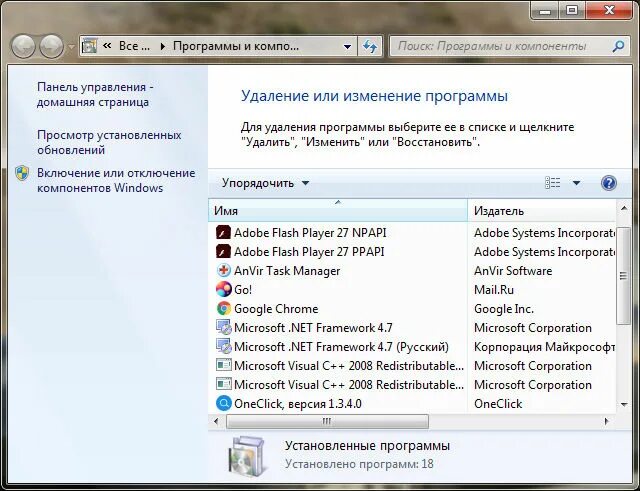This screenshot has height=491, width=640.
Task: Select the AnVir Task Manager entry
Action: (412, 271)
